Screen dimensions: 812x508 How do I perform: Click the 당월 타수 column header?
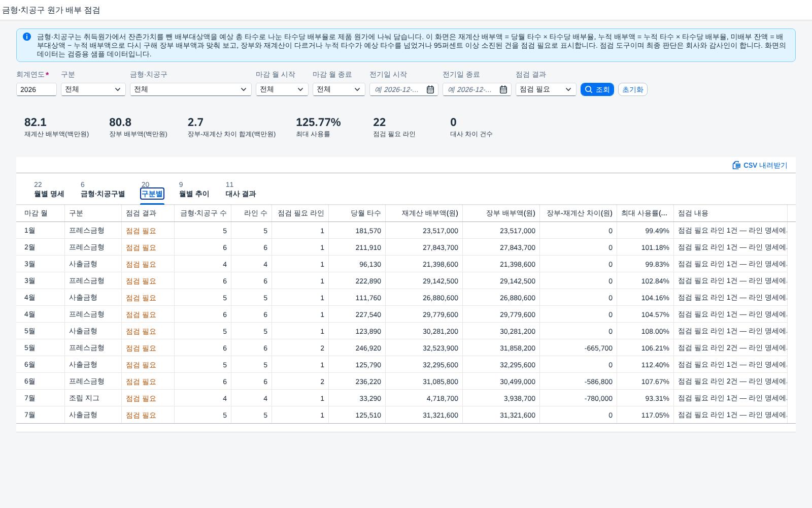pyautogui.click(x=357, y=213)
